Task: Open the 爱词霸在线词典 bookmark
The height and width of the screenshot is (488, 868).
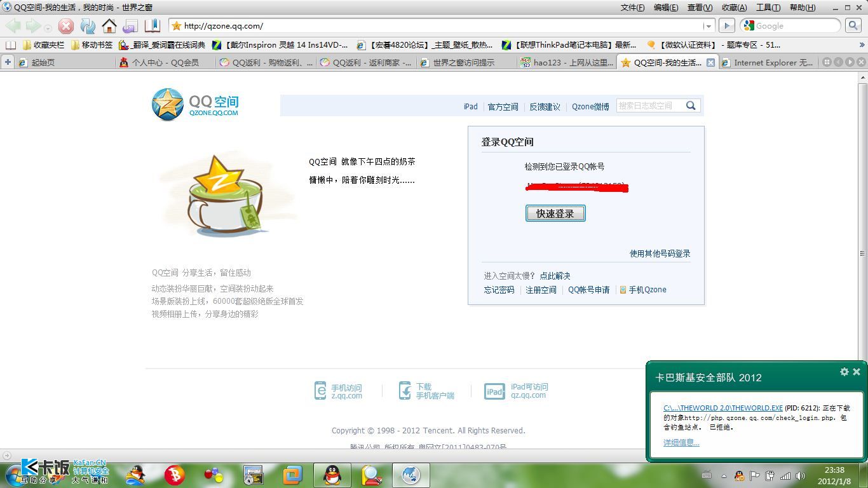Action: coord(162,45)
